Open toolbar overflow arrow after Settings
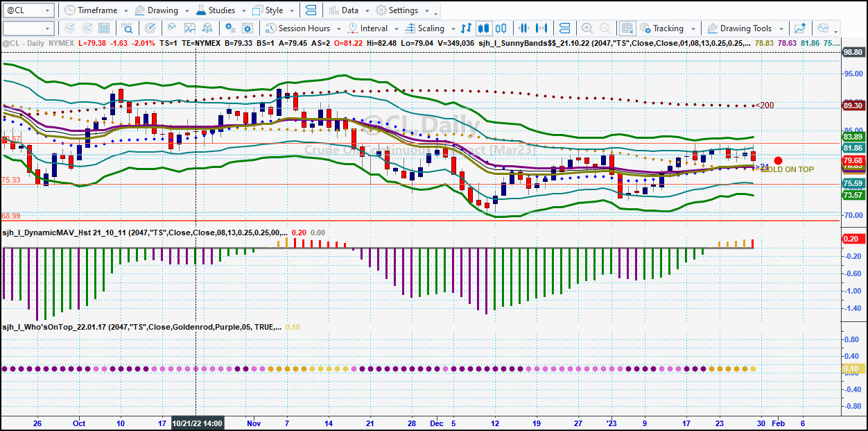This screenshot has height=431, width=868. [x=435, y=12]
